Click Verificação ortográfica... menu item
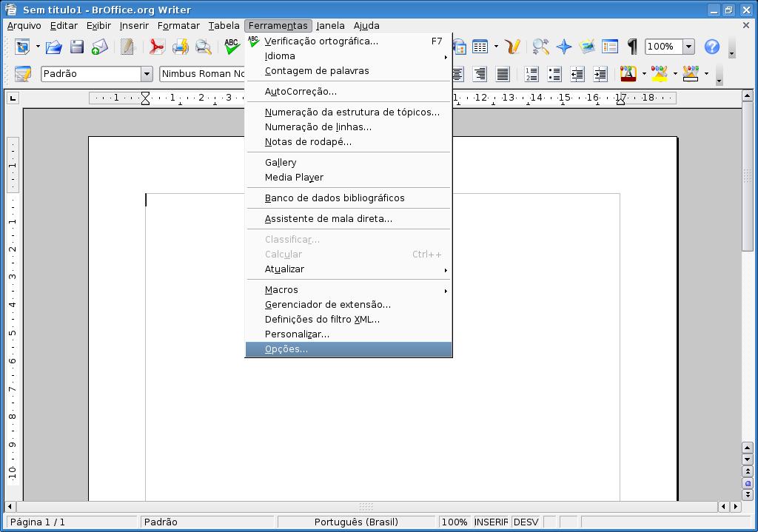758x532 pixels. point(349,41)
